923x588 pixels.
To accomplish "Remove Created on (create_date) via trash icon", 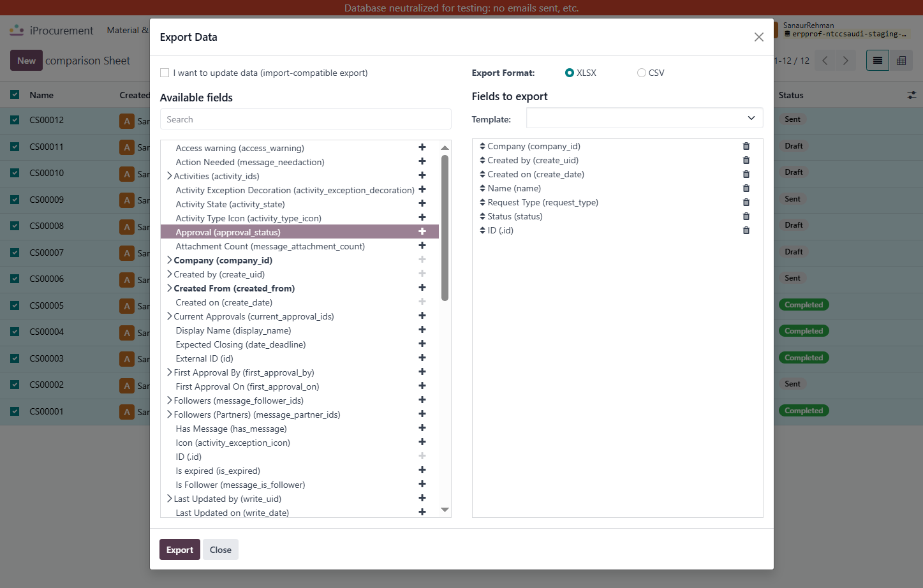I will pos(746,174).
